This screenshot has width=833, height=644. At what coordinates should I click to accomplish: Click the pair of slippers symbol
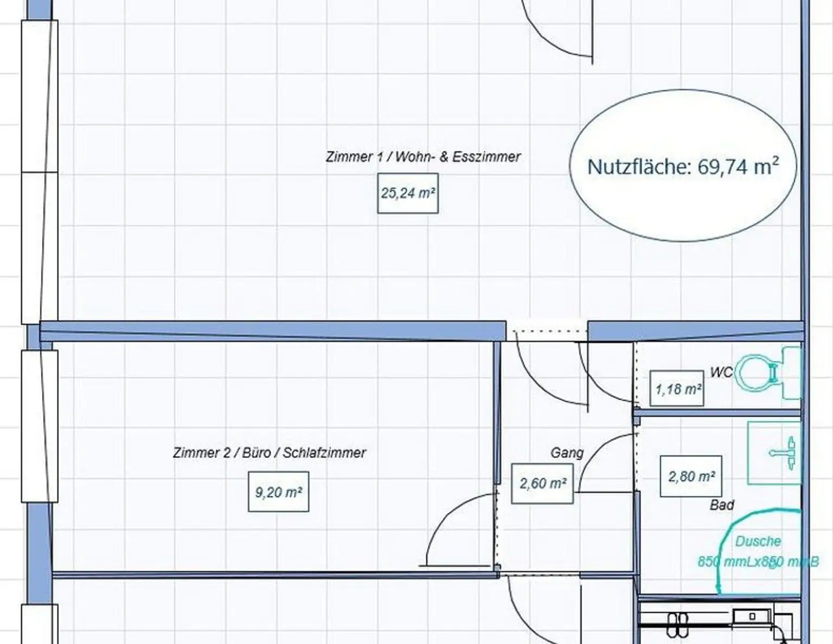pyautogui.click(x=677, y=624)
